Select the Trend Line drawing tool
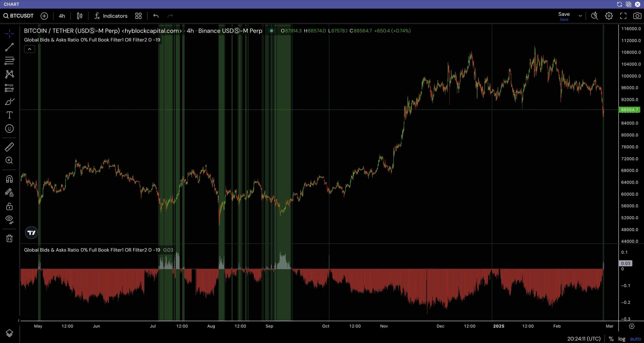This screenshot has height=343, width=644. (x=9, y=47)
